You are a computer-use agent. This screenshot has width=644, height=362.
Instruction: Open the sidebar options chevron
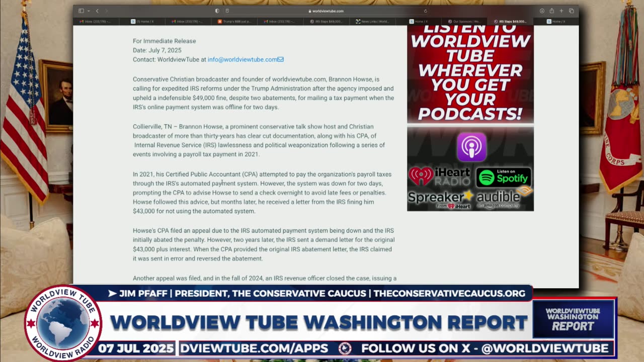click(x=88, y=11)
